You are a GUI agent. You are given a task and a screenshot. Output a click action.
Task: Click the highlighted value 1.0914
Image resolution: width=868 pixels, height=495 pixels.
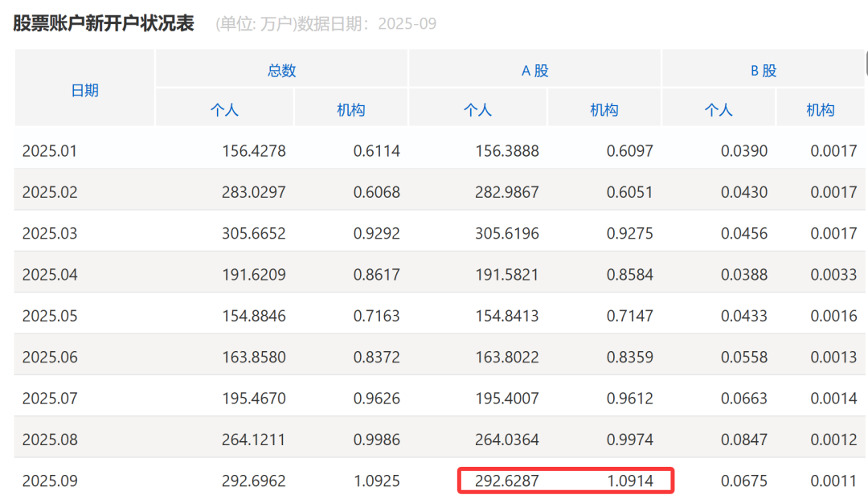pyautogui.click(x=635, y=480)
